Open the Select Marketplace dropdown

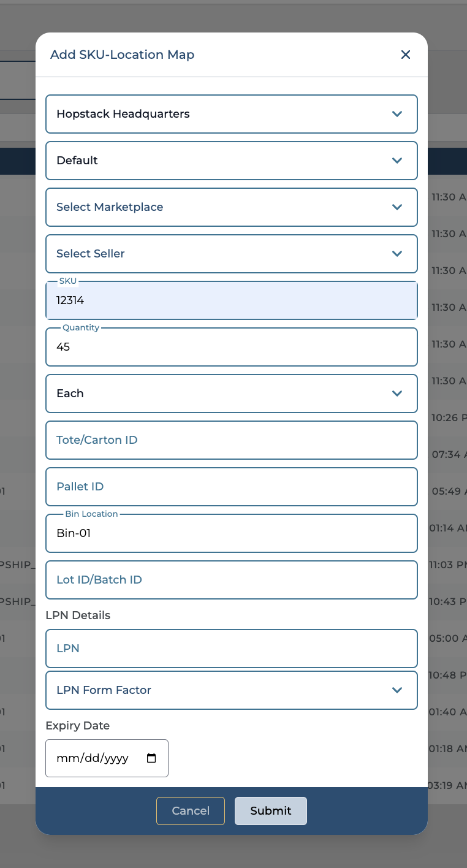[231, 207]
